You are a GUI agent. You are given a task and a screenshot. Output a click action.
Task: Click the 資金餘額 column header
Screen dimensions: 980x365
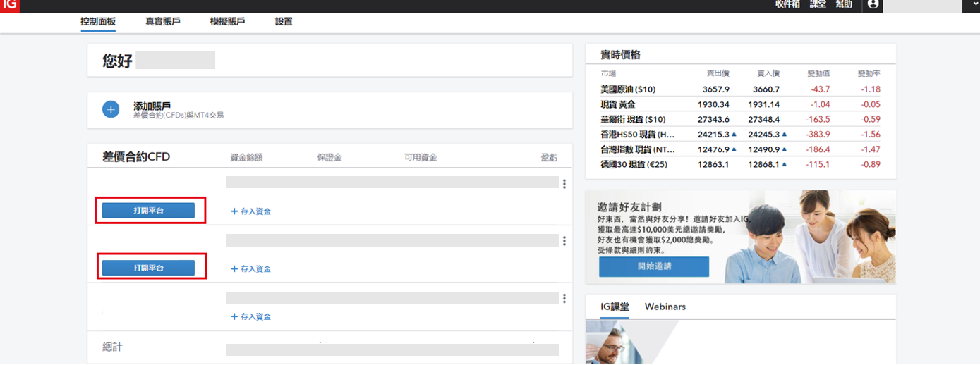click(246, 157)
